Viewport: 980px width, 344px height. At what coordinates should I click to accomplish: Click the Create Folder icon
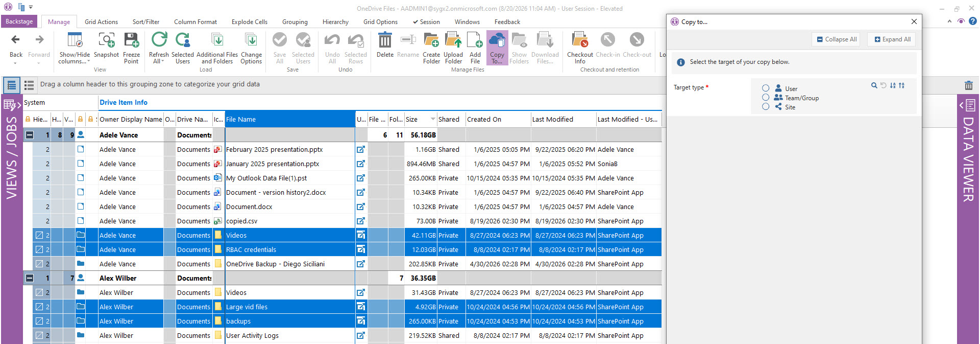431,40
